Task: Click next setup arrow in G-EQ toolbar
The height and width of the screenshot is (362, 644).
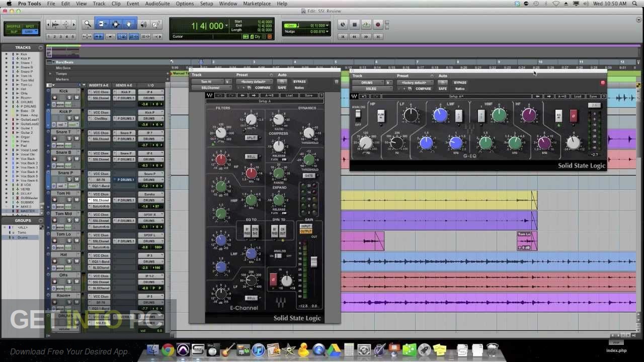Action: coord(549,96)
